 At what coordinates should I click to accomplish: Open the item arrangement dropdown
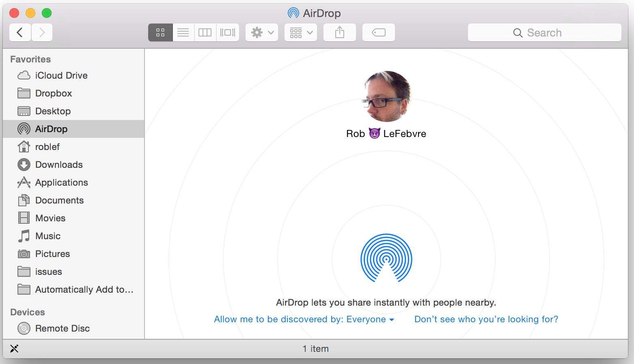pyautogui.click(x=301, y=32)
